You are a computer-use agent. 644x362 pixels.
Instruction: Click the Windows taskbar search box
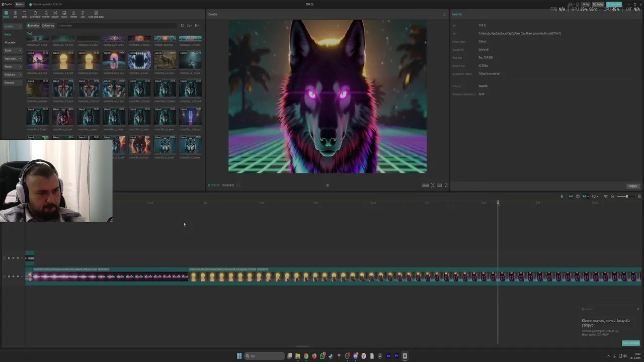pyautogui.click(x=264, y=356)
